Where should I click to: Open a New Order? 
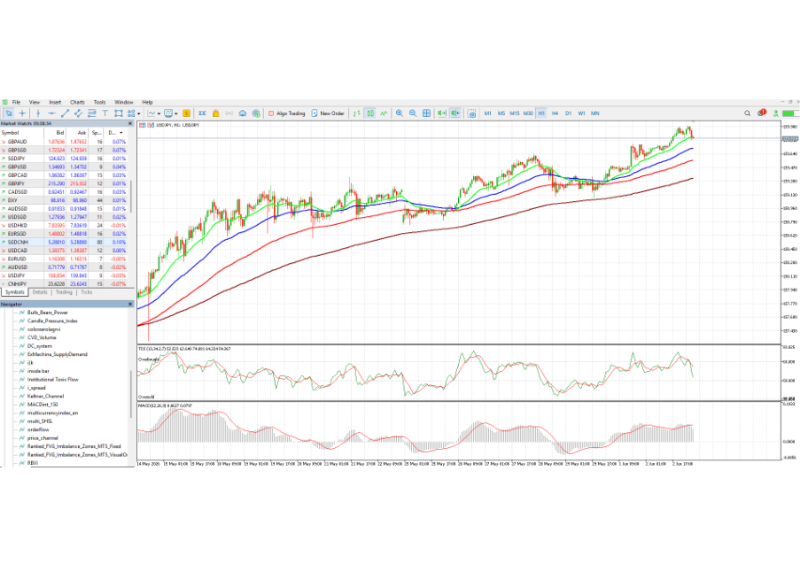pyautogui.click(x=328, y=113)
